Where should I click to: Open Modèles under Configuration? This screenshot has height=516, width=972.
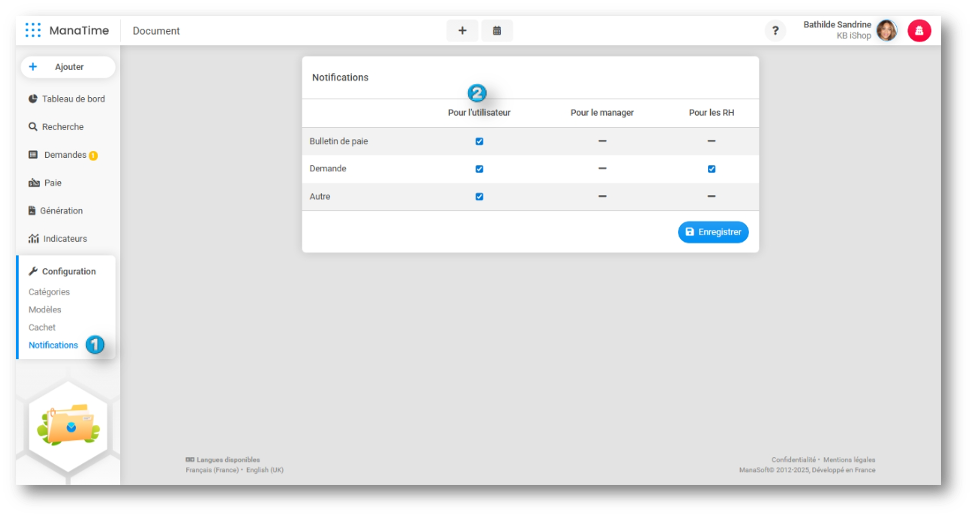pos(45,309)
